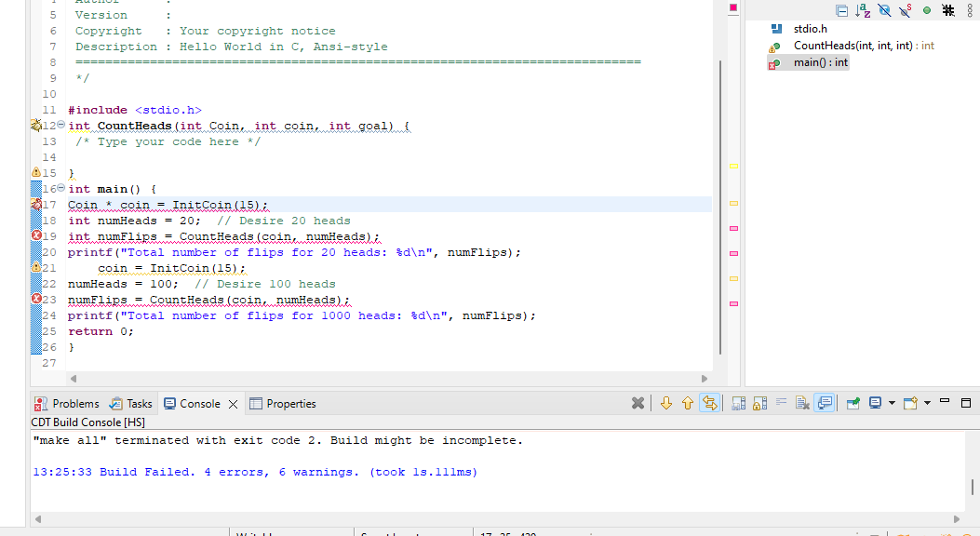Click warning marker on line 15
The image size is (980, 536).
point(36,172)
